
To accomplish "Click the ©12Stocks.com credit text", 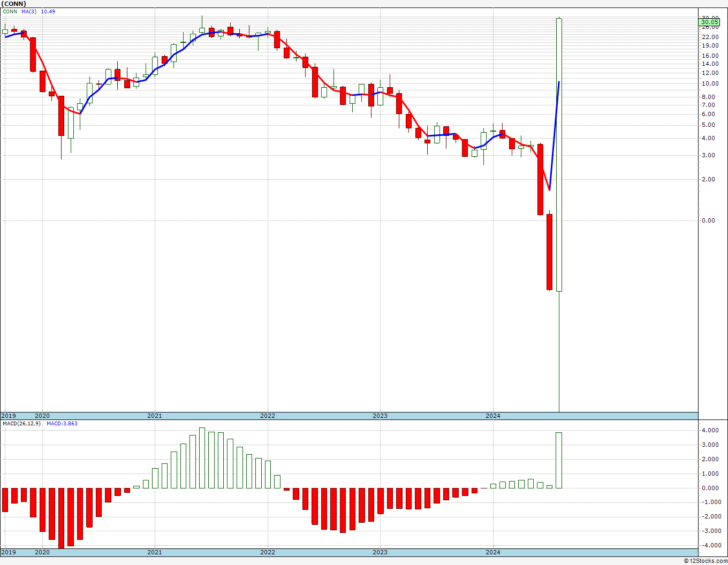I will click(x=706, y=561).
